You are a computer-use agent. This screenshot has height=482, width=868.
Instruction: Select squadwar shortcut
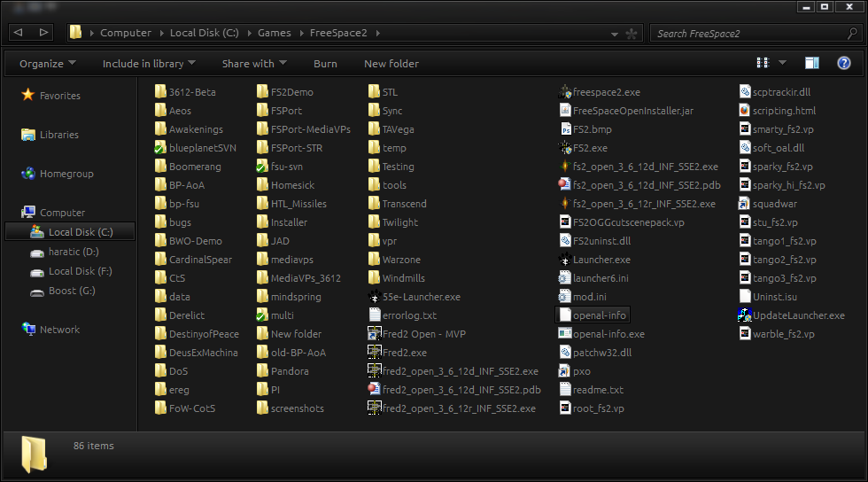point(769,204)
